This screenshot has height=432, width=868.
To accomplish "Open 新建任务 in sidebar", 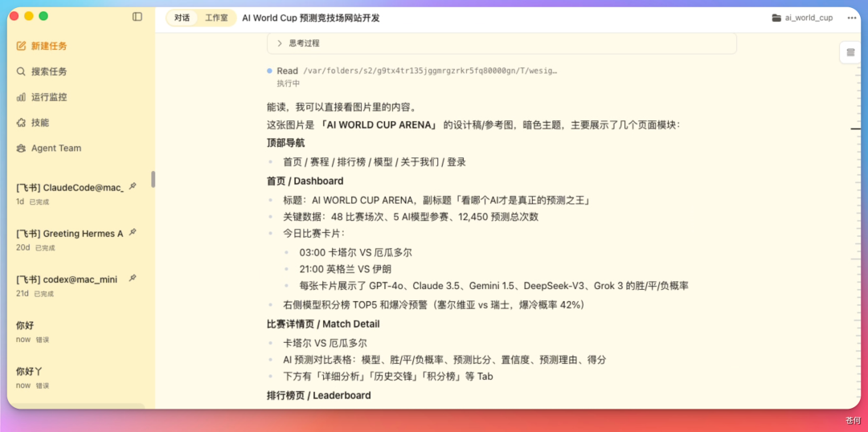I will click(49, 46).
